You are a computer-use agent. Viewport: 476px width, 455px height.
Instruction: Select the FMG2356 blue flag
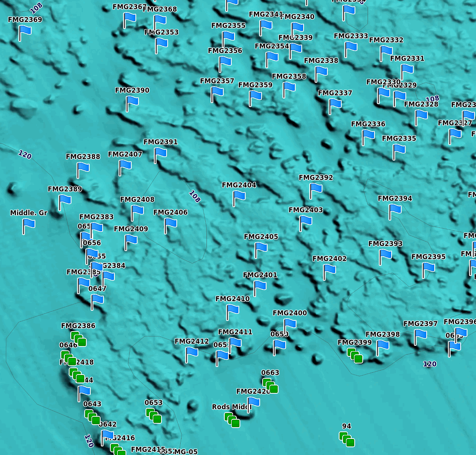click(225, 64)
